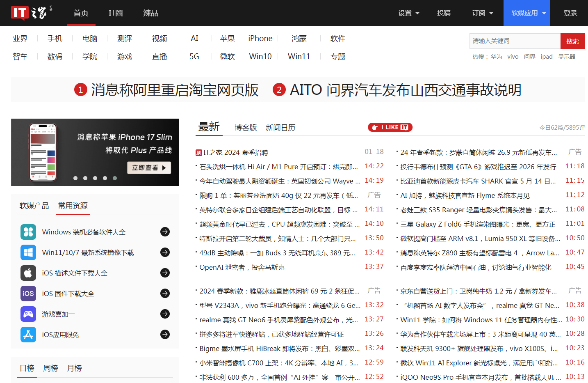Open headline AITO 问界汽车发布山西交通事故说明
588x383 pixels.
pyautogui.click(x=406, y=90)
